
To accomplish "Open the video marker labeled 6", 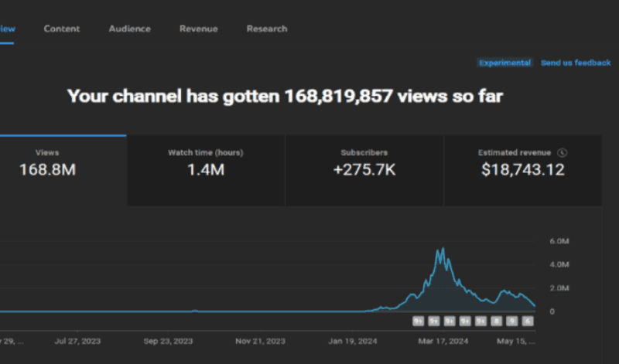I will point(528,321).
